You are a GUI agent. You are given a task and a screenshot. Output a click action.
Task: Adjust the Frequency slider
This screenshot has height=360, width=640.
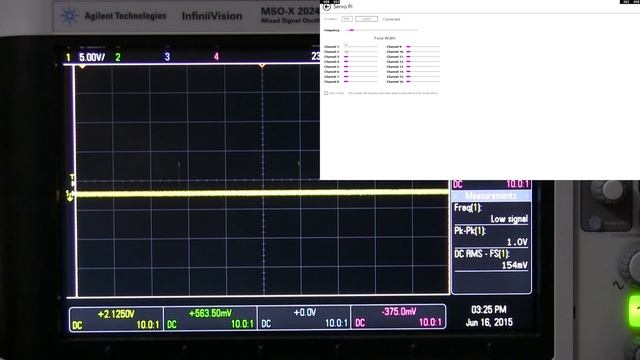pyautogui.click(x=382, y=30)
